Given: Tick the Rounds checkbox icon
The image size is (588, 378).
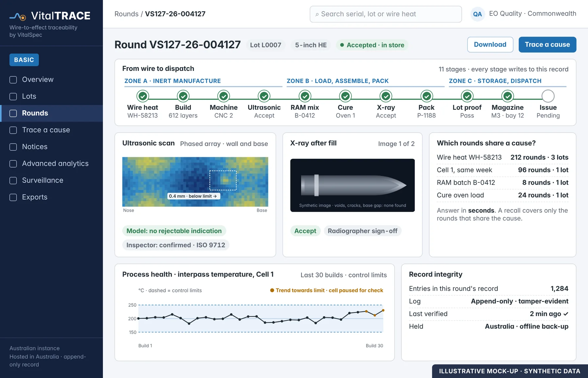Looking at the screenshot, I should tap(13, 113).
